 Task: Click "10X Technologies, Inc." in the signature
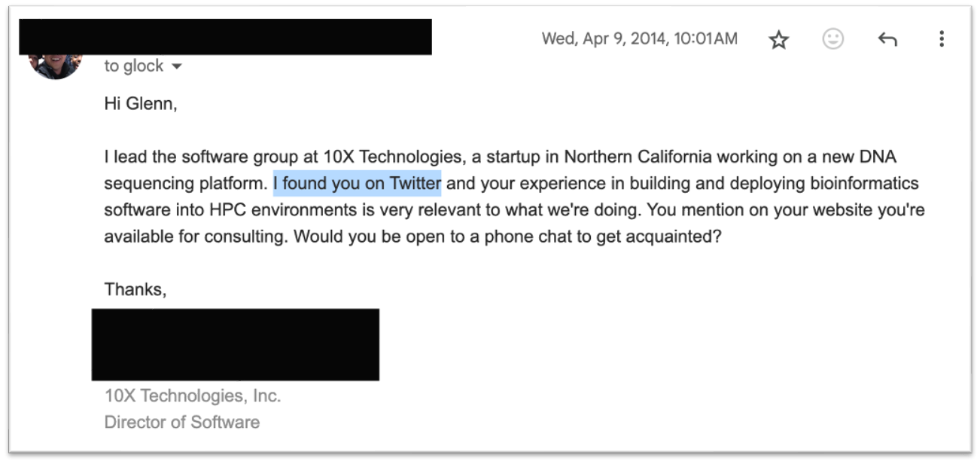click(x=193, y=395)
